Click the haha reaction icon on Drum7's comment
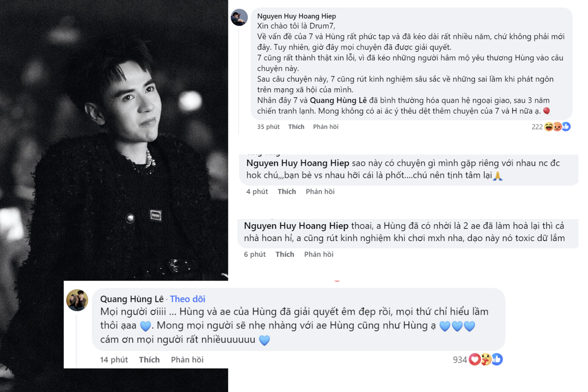 (549, 126)
